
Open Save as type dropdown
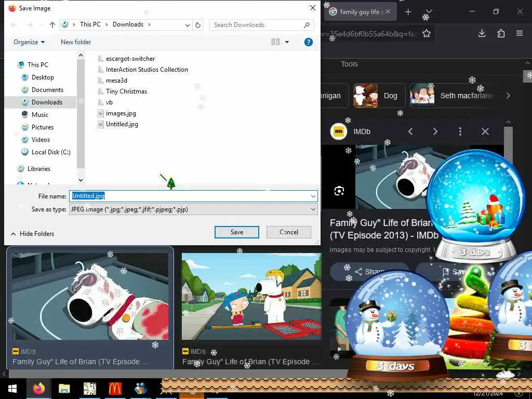click(193, 209)
